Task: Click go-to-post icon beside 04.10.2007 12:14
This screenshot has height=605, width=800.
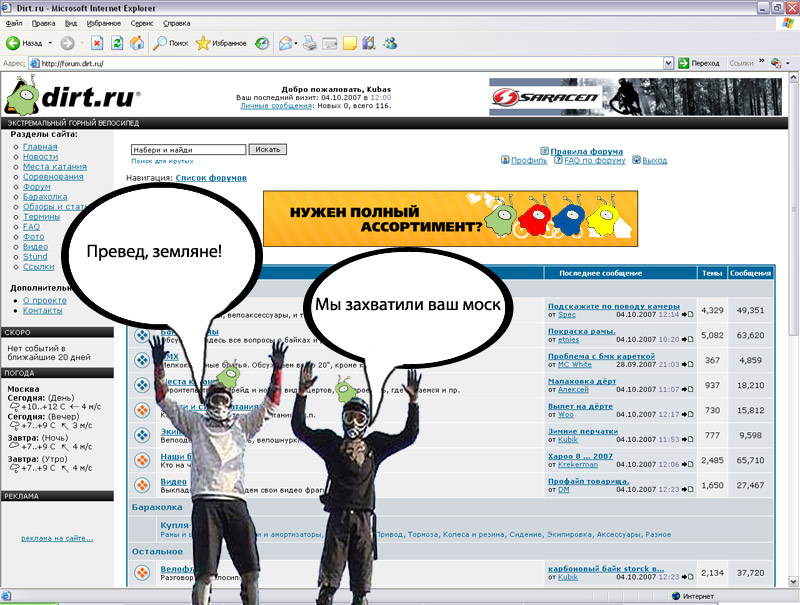Action: (x=687, y=314)
